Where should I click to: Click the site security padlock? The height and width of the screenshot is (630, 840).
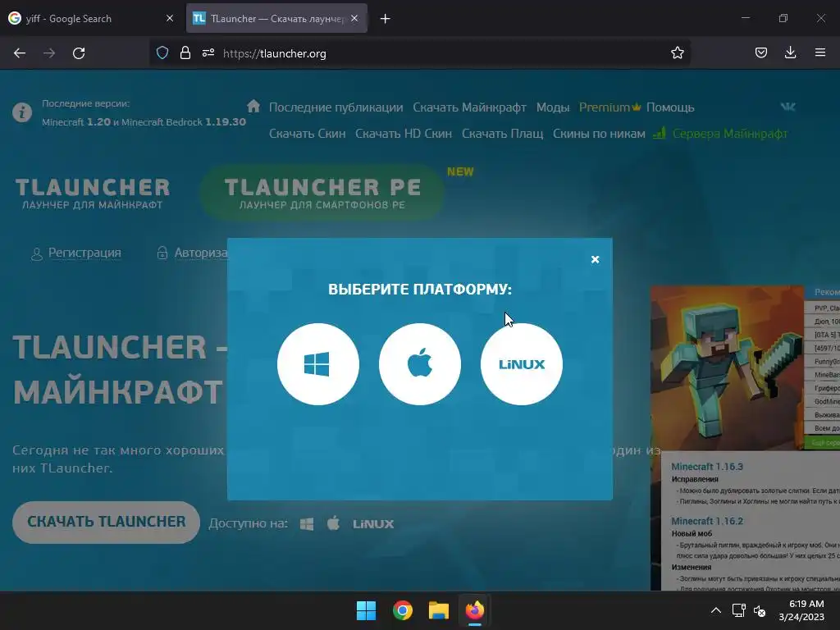point(185,53)
